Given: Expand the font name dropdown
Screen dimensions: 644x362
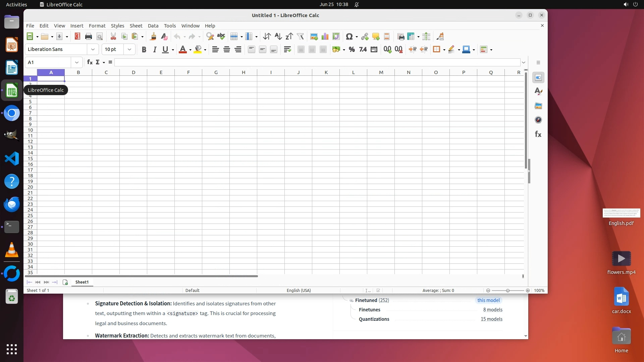Looking at the screenshot, I should (x=93, y=50).
